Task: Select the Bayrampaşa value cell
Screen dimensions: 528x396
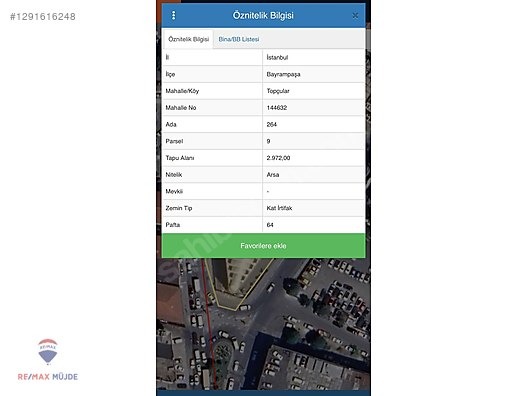Action: tap(314, 74)
